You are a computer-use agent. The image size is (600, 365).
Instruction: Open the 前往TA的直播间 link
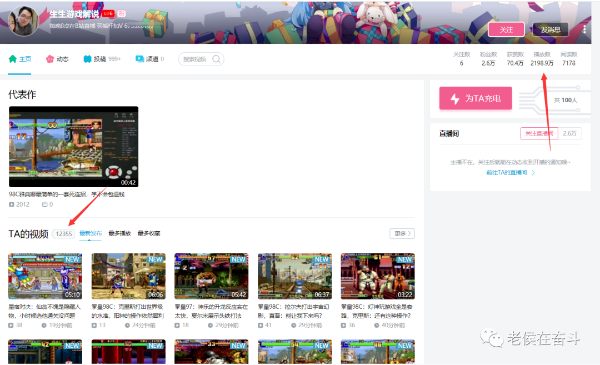point(507,173)
